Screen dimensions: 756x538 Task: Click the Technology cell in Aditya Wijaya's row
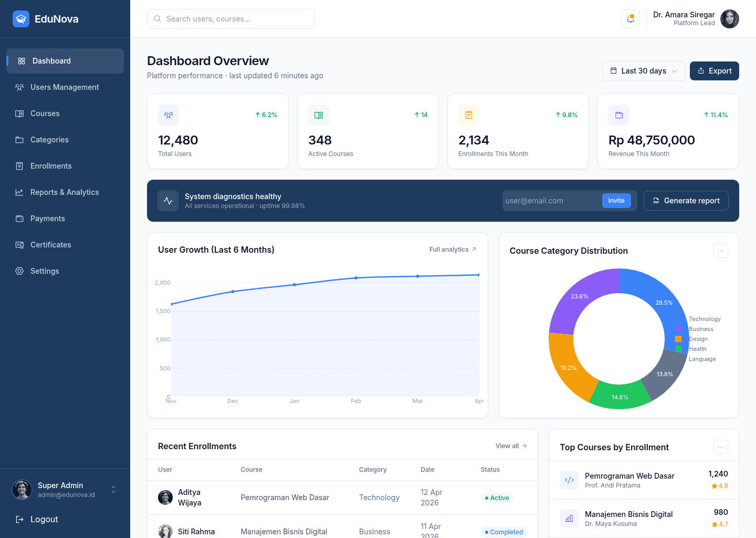[379, 498]
